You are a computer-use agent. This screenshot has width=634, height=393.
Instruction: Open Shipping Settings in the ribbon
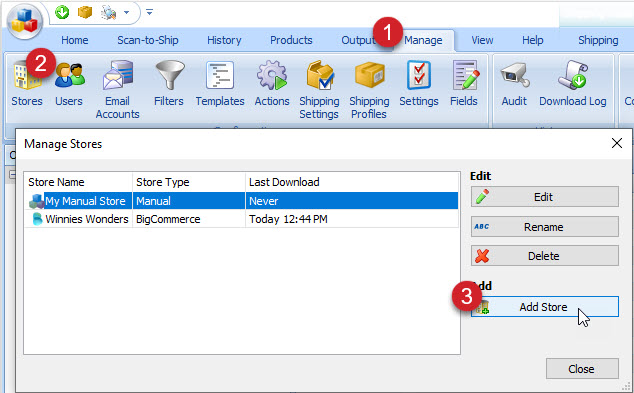point(319,90)
